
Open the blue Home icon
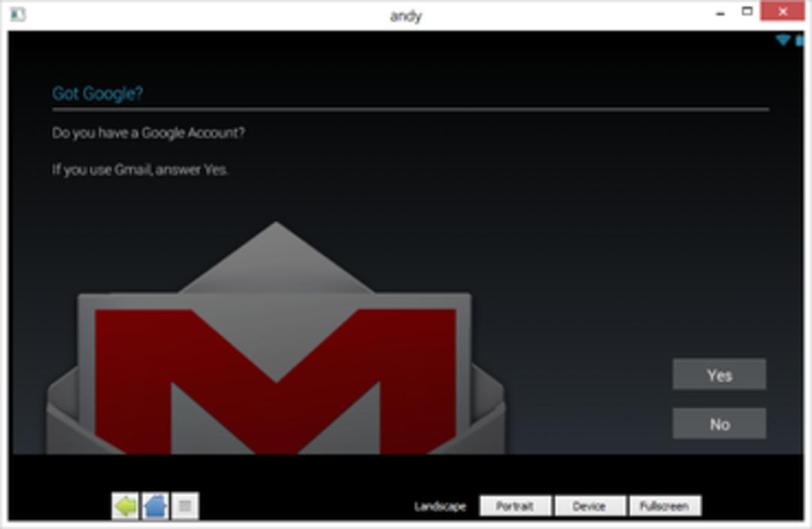point(155,506)
